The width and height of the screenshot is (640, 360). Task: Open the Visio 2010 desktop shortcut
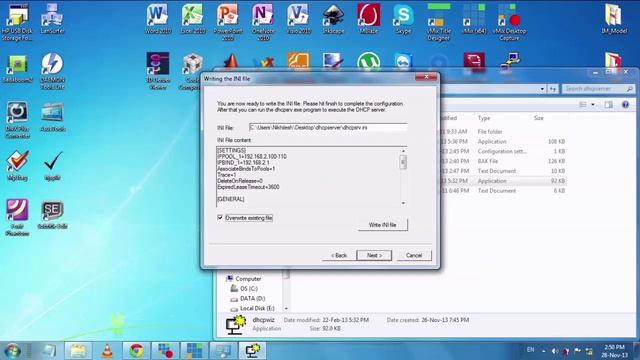point(298,19)
